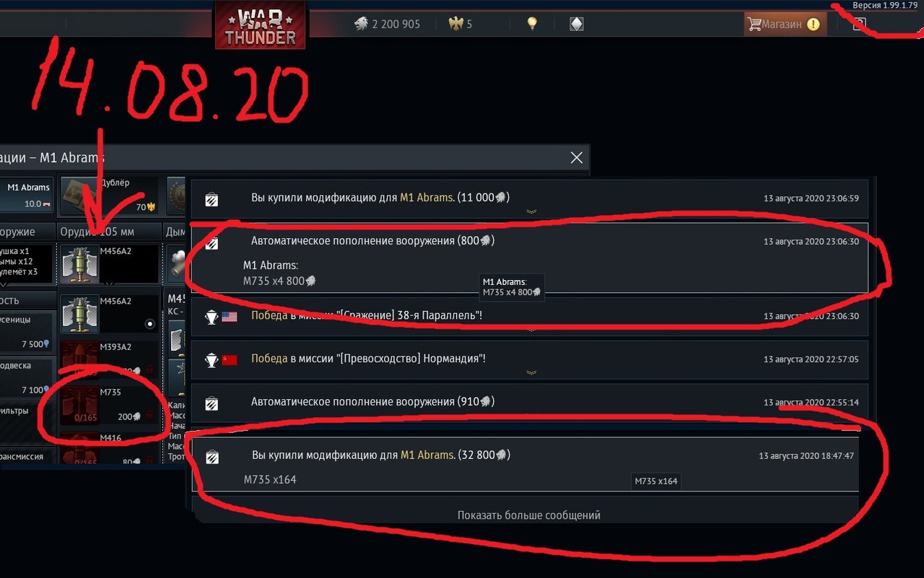Click the silver lions currency icon
This screenshot has width=924, height=578.
coord(361,24)
